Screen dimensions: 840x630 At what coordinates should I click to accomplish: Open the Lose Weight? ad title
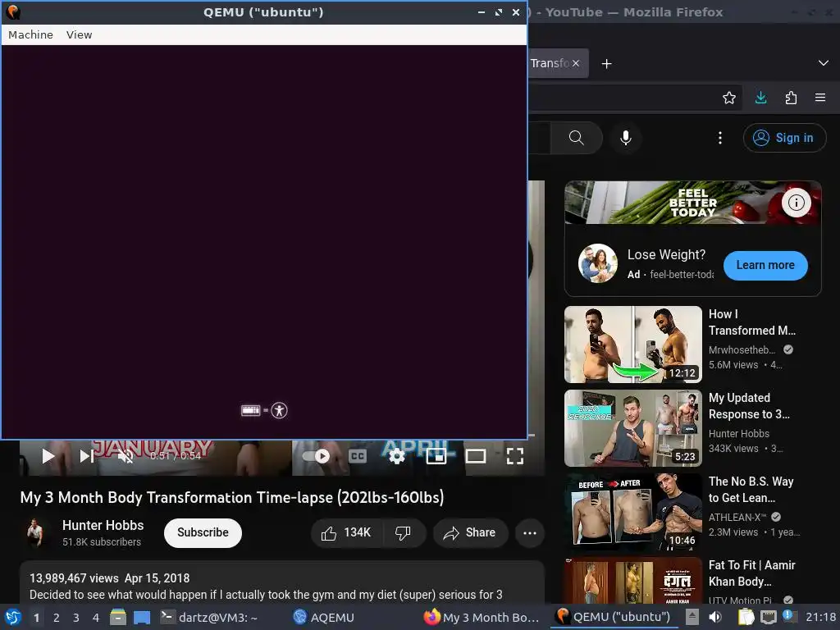(666, 254)
